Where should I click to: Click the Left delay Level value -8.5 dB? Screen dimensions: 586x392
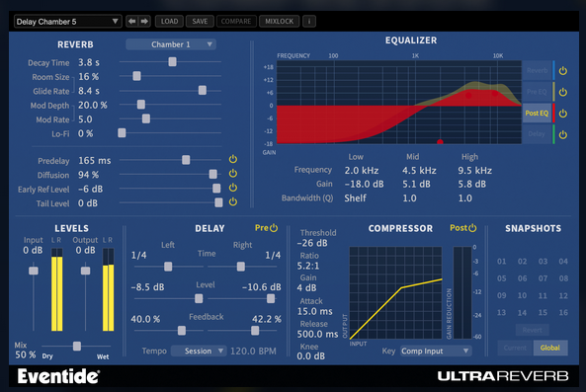point(147,287)
